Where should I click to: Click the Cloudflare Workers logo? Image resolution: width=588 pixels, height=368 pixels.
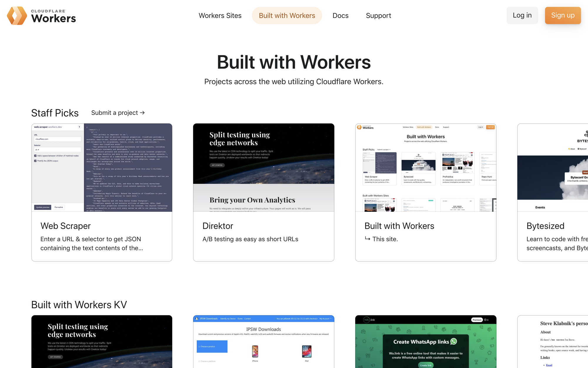41,15
